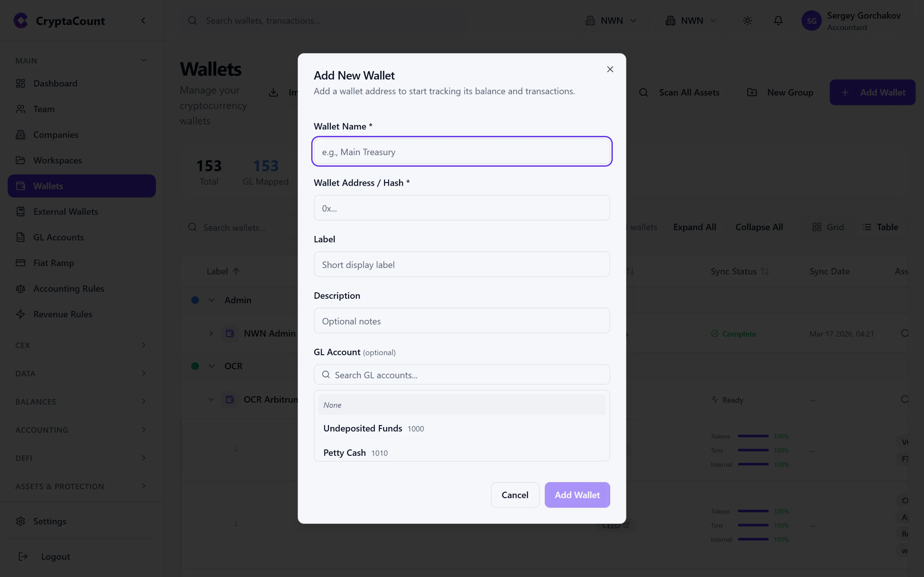
Task: Click the Add Wallet button in dialog
Action: [x=577, y=495]
